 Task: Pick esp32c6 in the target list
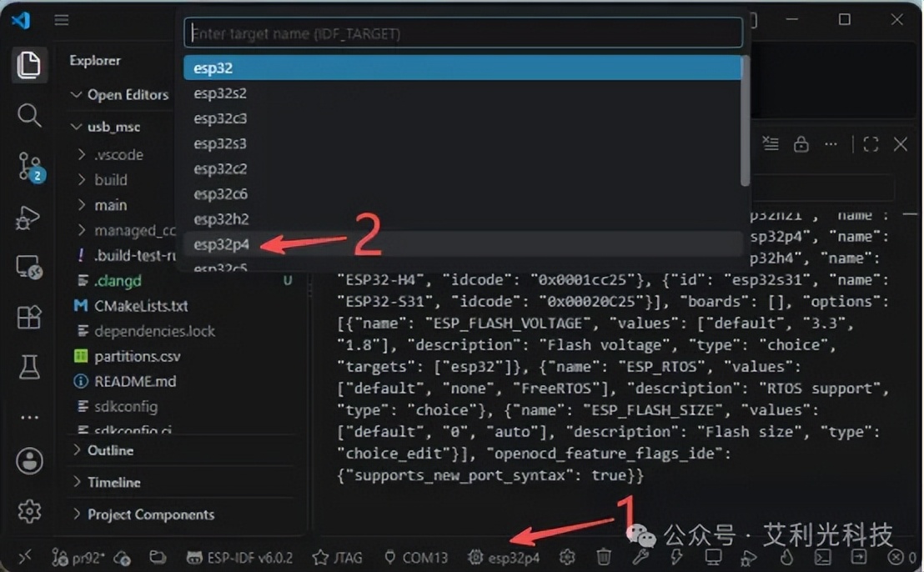463,193
